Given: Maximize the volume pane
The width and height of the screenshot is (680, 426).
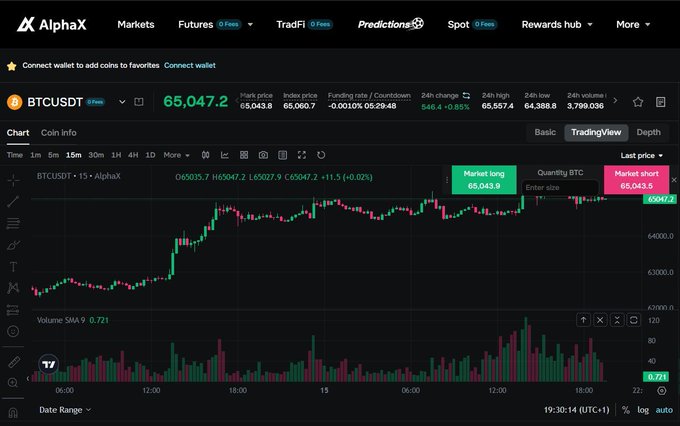Looking at the screenshot, I should pyautogui.click(x=634, y=320).
